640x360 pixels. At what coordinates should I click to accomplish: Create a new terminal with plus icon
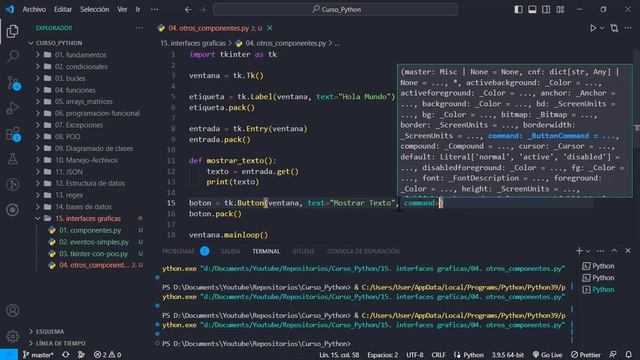[x=579, y=251]
